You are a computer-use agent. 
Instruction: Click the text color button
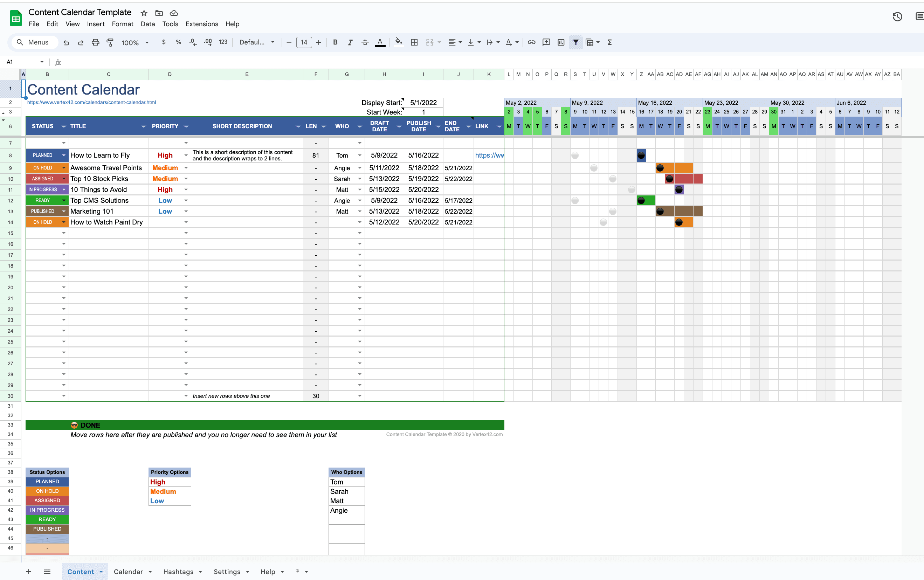380,42
